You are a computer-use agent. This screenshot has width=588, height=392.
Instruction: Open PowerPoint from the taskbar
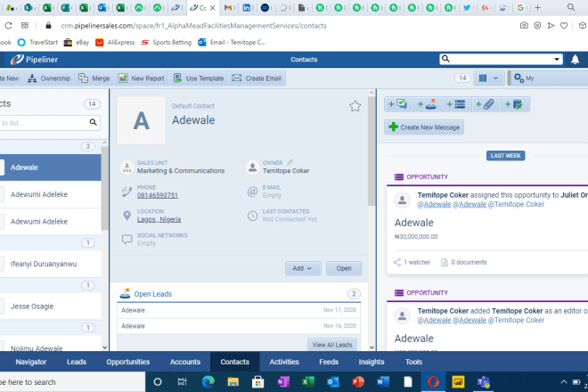click(x=358, y=382)
